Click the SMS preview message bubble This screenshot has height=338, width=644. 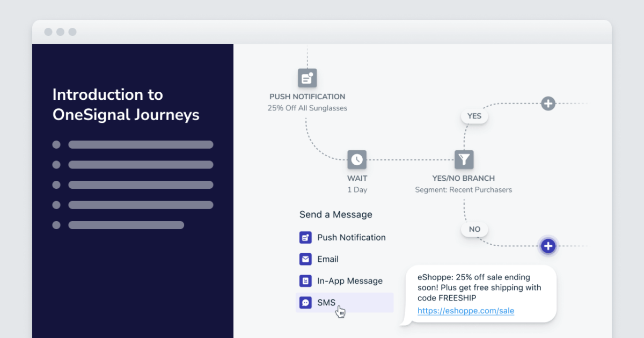coord(481,293)
